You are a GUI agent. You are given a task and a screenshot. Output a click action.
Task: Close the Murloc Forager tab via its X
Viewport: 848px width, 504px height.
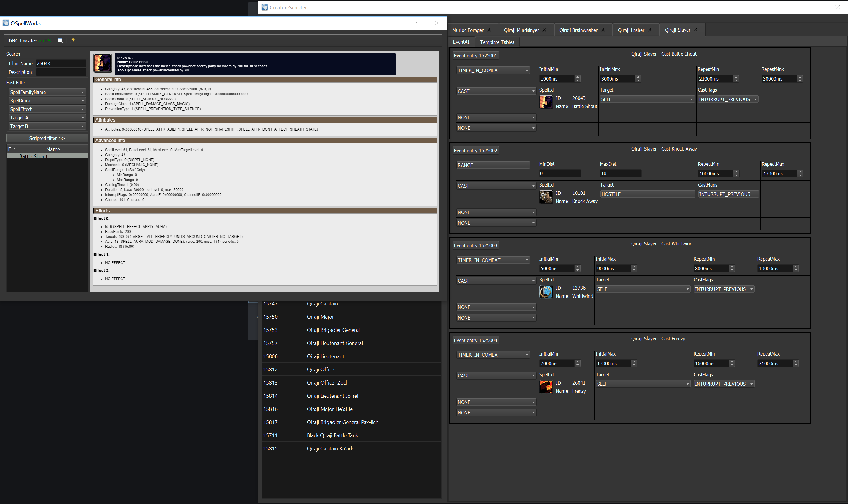tap(489, 30)
